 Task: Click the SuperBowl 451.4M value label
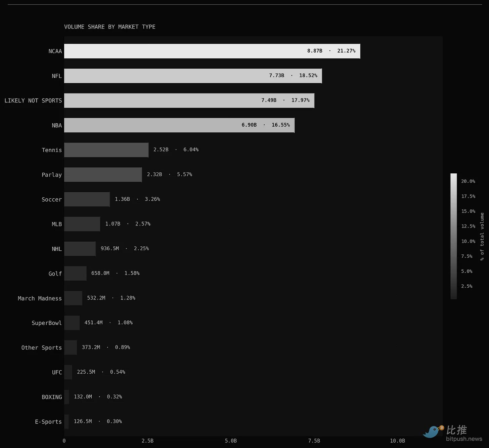point(93,323)
